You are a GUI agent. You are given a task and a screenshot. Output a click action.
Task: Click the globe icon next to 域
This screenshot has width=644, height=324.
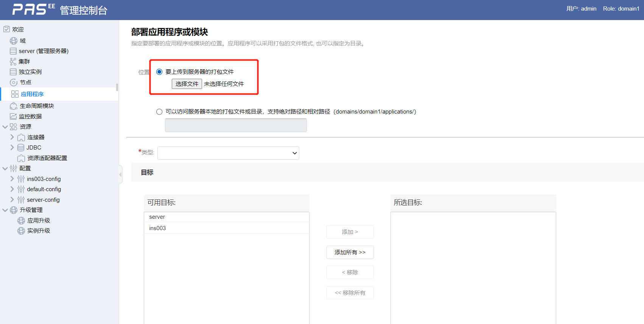pos(14,41)
